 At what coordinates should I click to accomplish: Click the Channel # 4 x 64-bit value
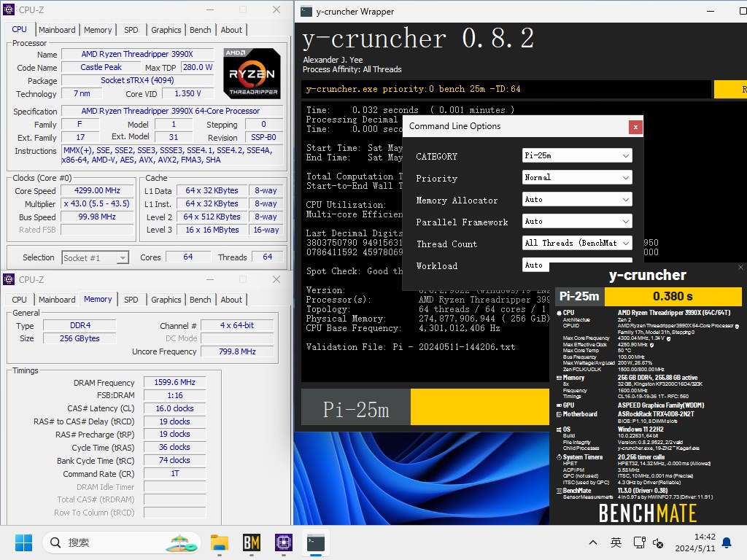[x=237, y=325]
